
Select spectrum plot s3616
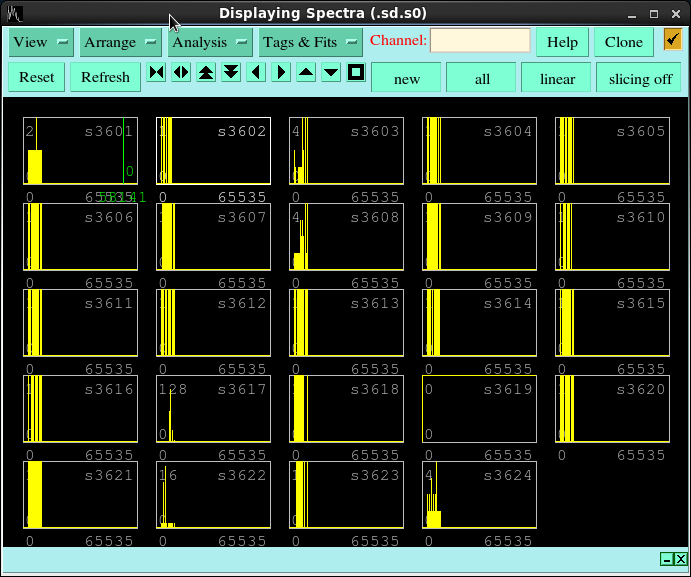click(81, 409)
